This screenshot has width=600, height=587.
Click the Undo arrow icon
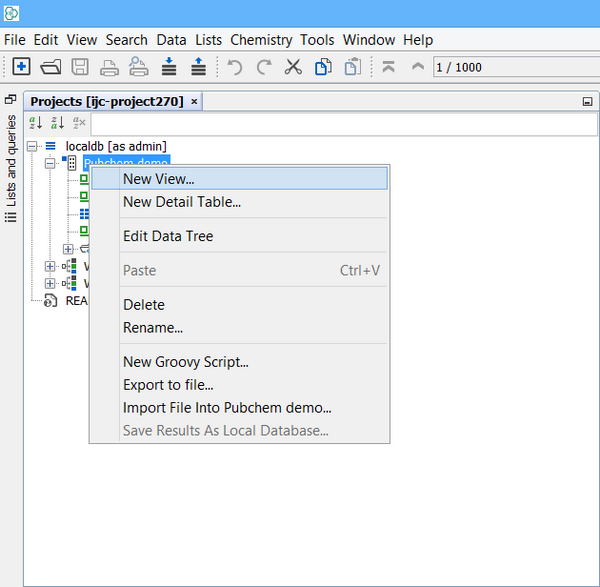pyautogui.click(x=235, y=67)
